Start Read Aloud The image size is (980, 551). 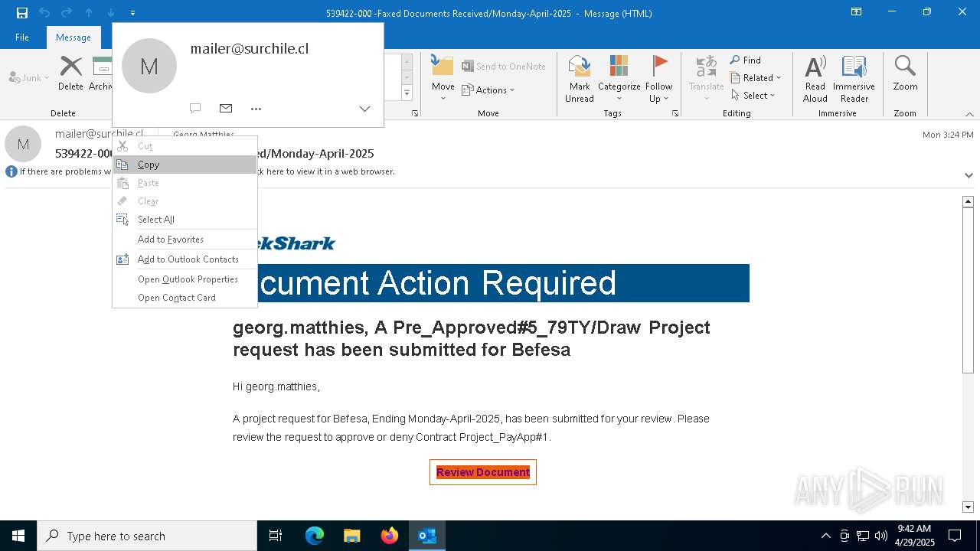click(x=815, y=78)
